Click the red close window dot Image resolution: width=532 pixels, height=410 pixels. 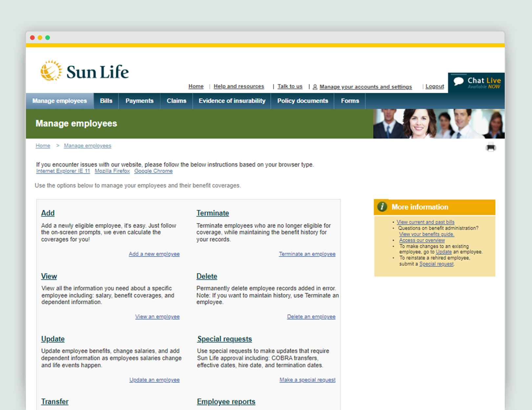(32, 38)
